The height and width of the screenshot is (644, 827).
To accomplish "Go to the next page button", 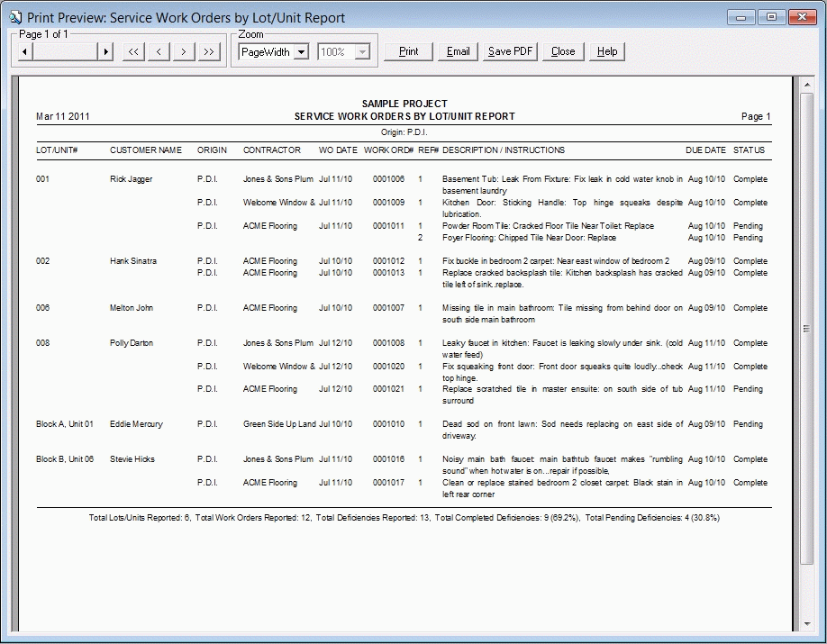I will 184,51.
